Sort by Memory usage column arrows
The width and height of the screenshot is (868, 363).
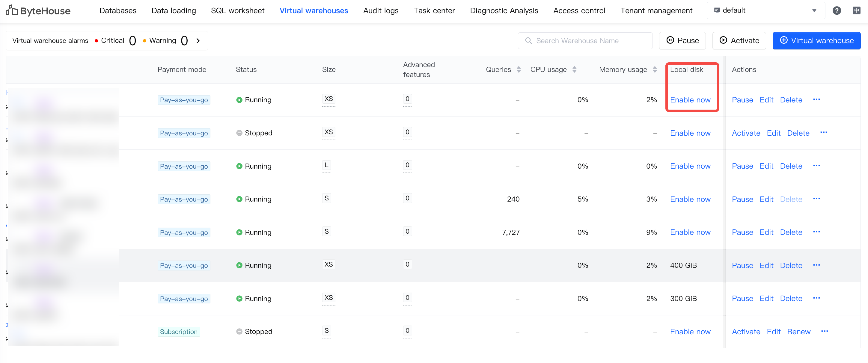[654, 69]
